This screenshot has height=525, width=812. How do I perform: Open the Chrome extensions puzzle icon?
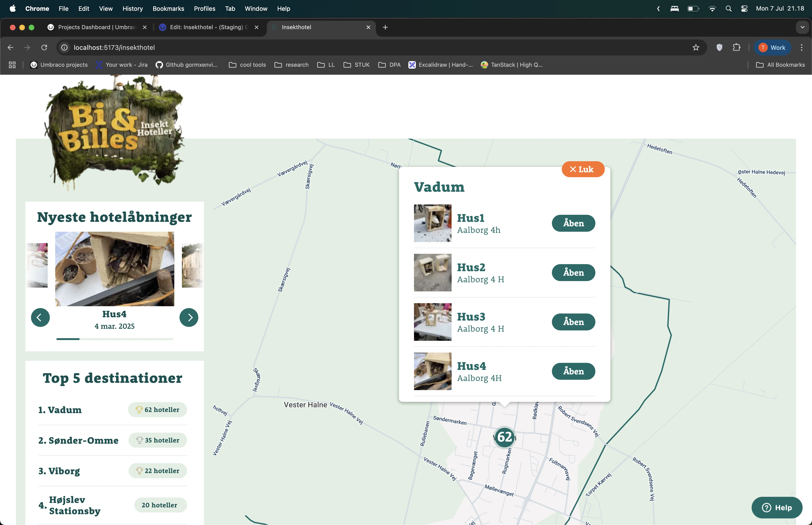(x=737, y=47)
